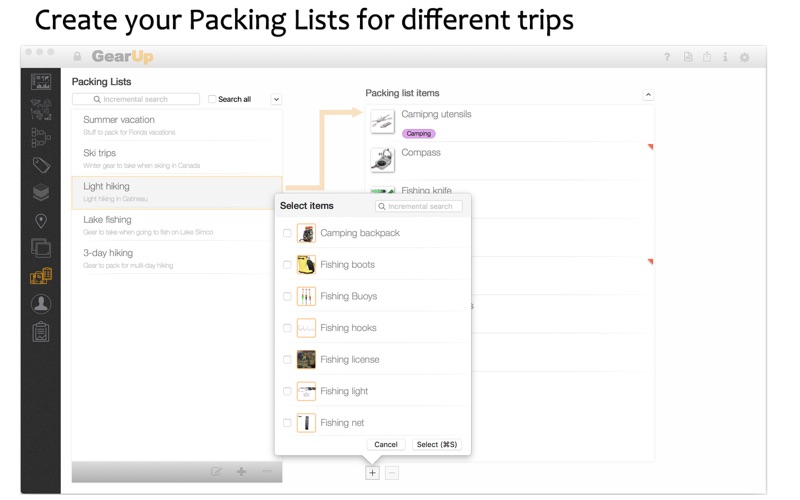
Task: Open dropdown next to Search all
Action: click(276, 99)
